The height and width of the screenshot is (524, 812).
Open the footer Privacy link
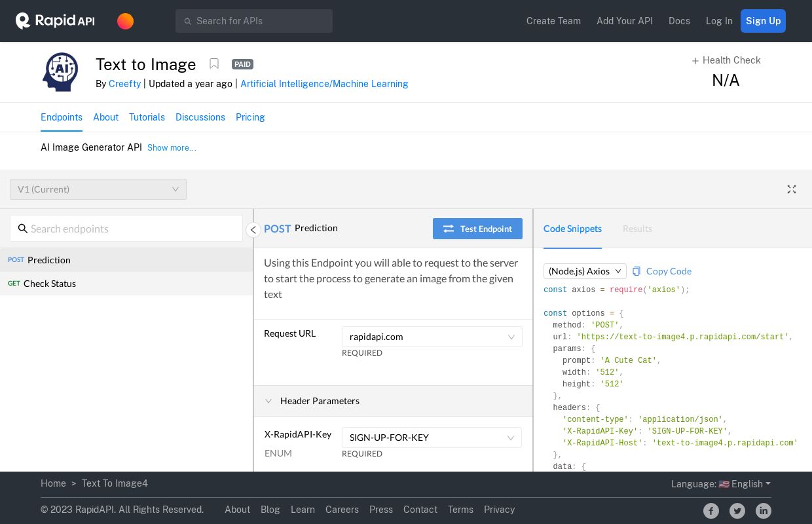pyautogui.click(x=499, y=510)
